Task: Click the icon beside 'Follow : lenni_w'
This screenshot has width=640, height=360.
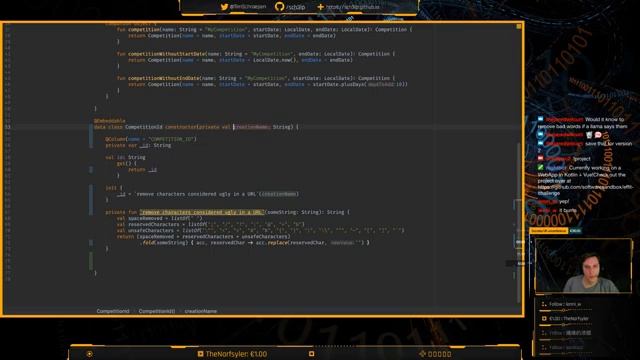Action: (544, 304)
